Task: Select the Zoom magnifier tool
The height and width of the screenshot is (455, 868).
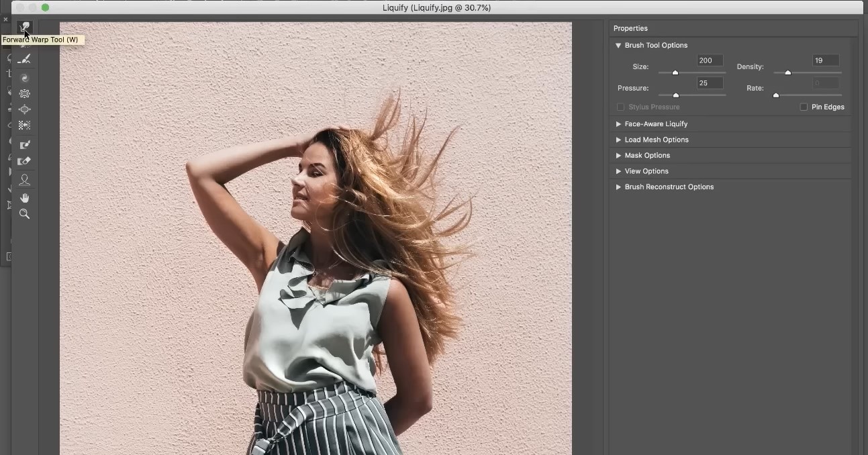Action: [x=24, y=214]
